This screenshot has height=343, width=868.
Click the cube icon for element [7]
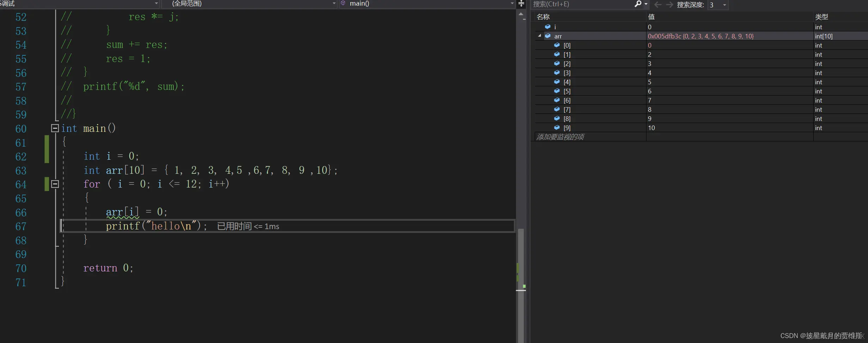point(557,109)
